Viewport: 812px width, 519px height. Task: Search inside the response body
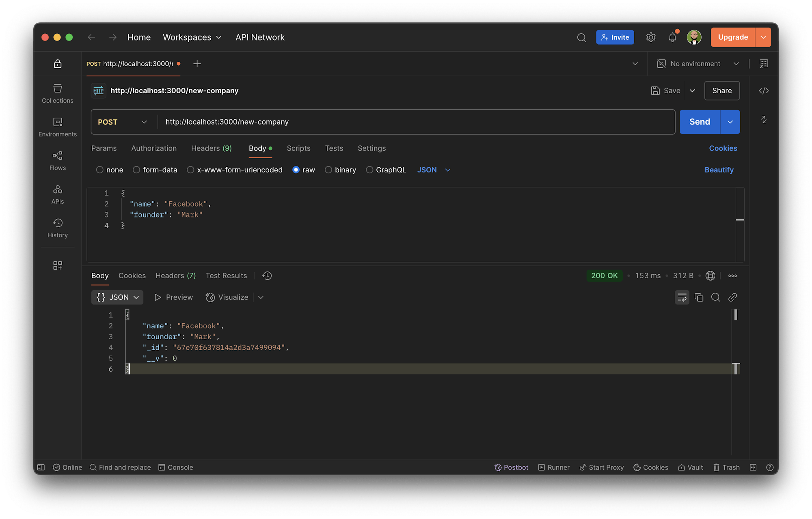click(715, 297)
